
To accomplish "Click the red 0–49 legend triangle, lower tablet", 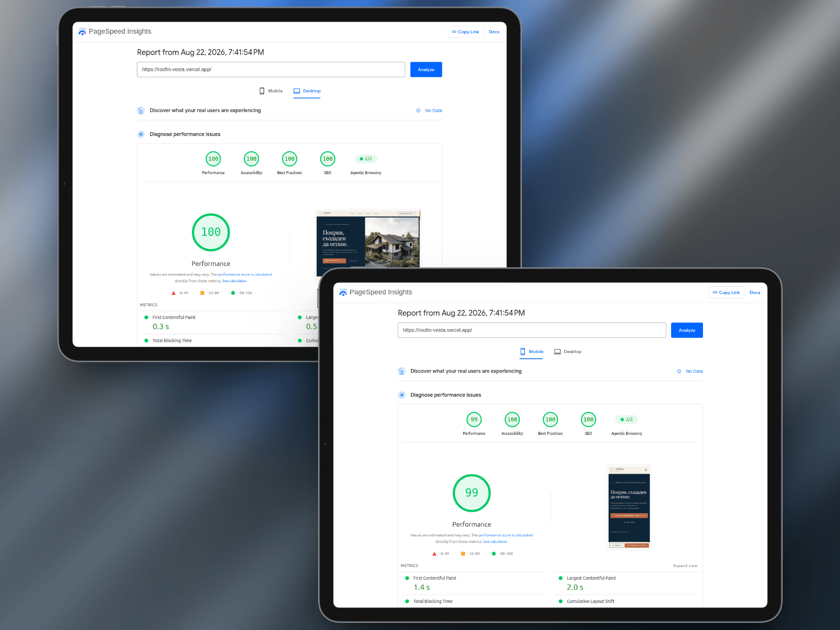I will coord(434,554).
